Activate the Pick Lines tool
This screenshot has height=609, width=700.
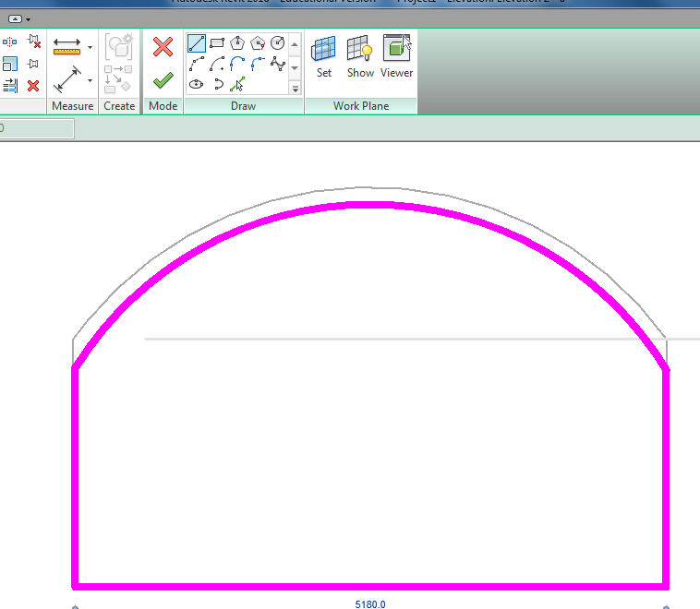237,84
